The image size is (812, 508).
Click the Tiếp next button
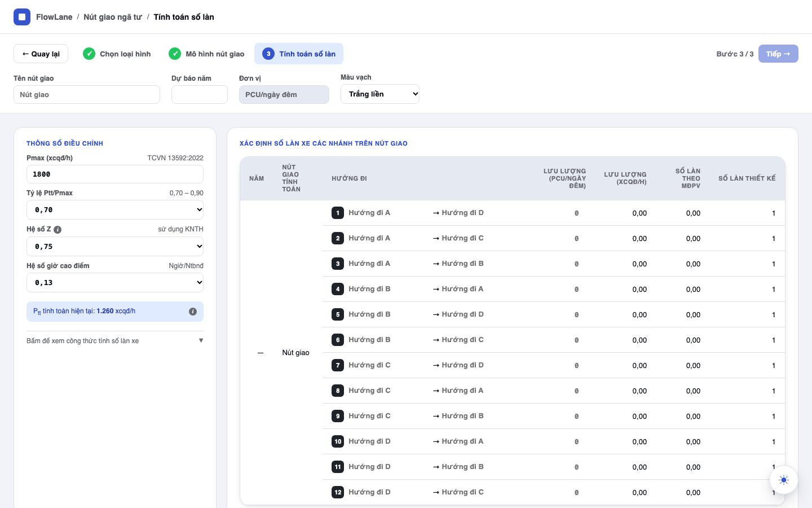778,54
